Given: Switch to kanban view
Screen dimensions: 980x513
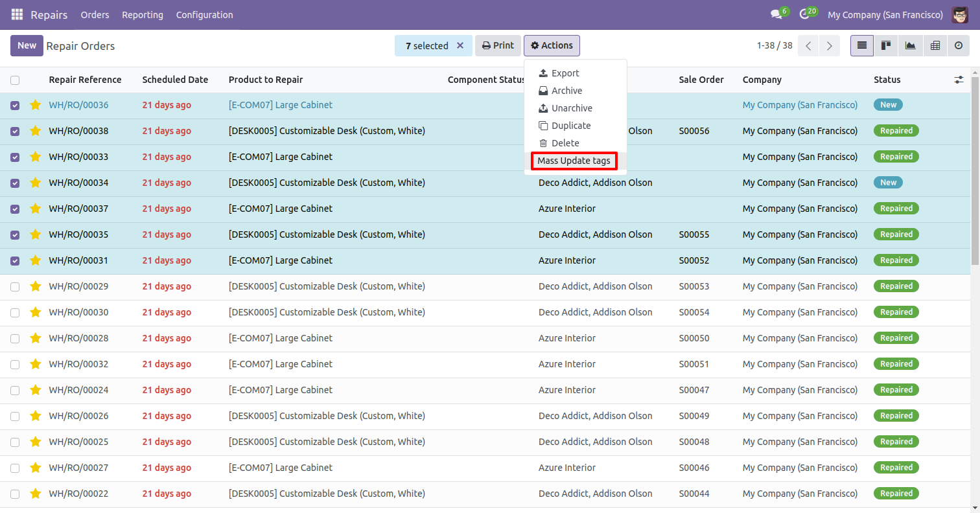Looking at the screenshot, I should coord(886,46).
